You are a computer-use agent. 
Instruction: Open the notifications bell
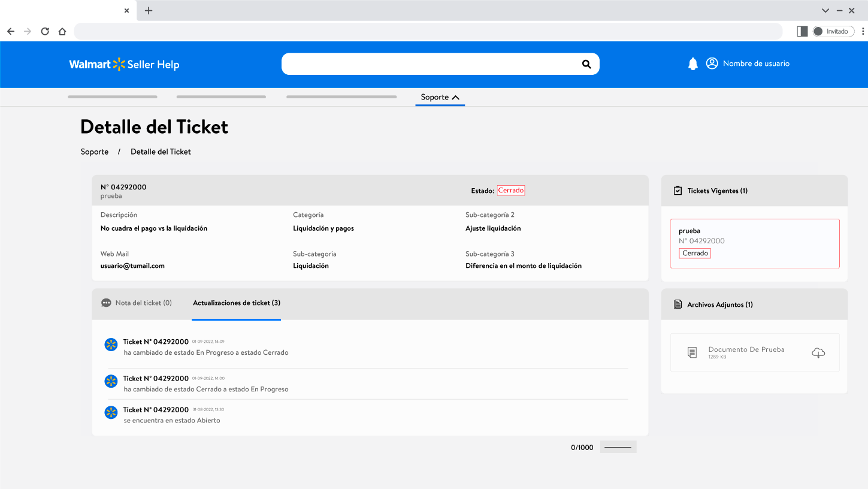[693, 64]
